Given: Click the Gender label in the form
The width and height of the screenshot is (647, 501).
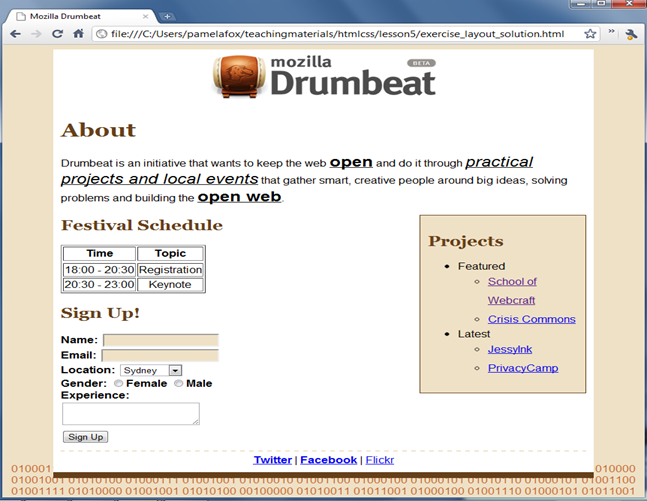Looking at the screenshot, I should pos(84,383).
